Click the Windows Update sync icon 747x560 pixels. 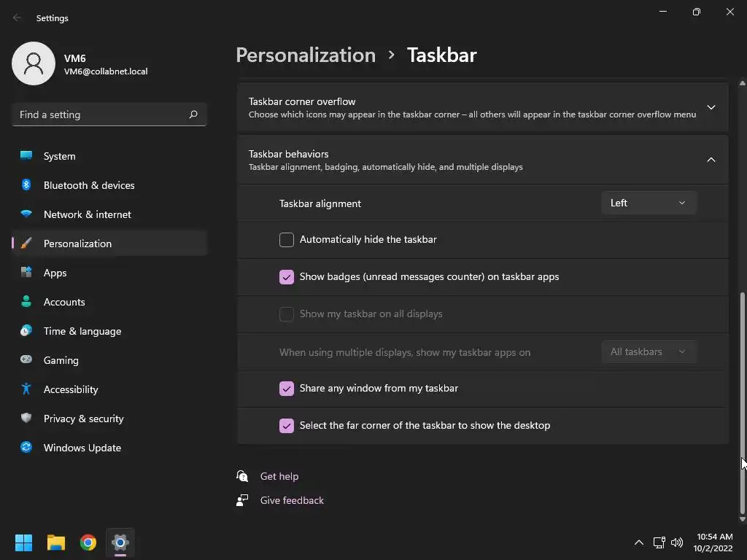point(26,448)
